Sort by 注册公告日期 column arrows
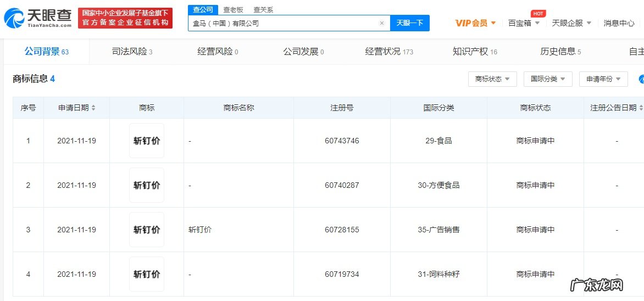The width and height of the screenshot is (644, 301). click(641, 108)
